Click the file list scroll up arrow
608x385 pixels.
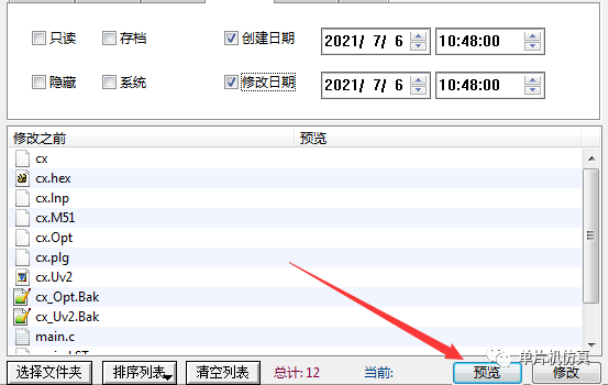point(591,158)
